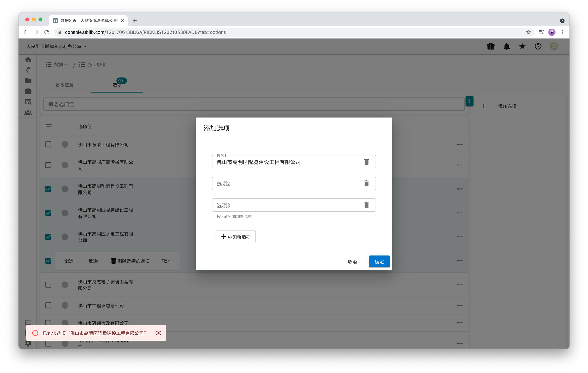Switch to 基本信息 tab
The width and height of the screenshot is (588, 373).
(64, 85)
